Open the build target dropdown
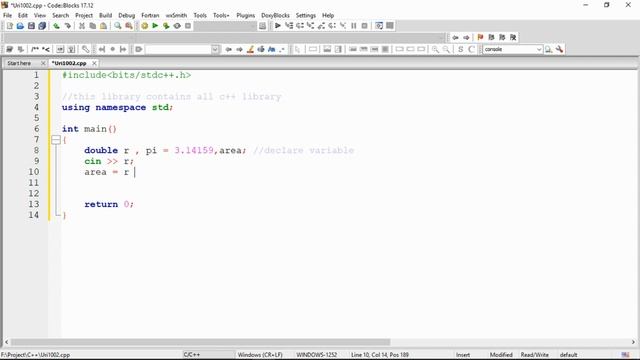640x360 pixels. tap(225, 26)
